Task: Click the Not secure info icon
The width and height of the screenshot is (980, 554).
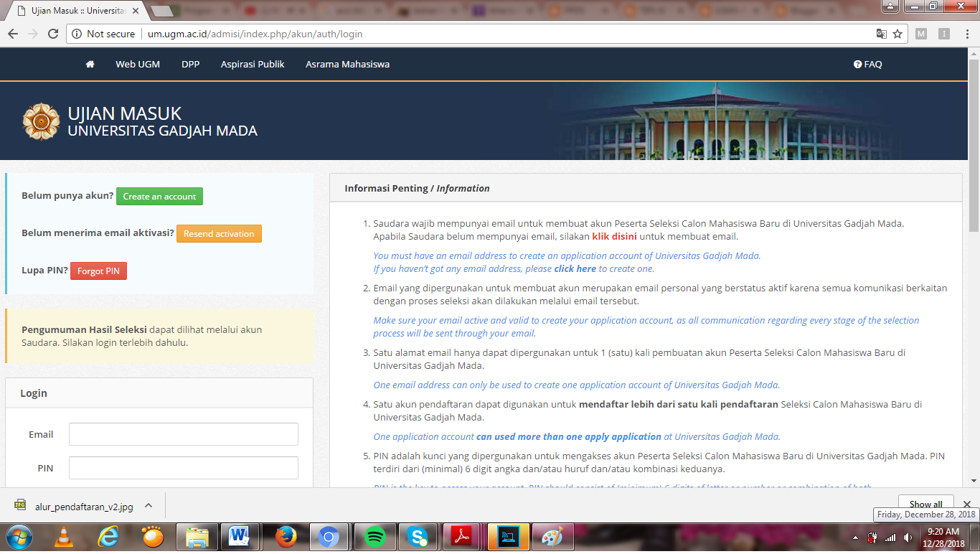Action: coord(77,34)
